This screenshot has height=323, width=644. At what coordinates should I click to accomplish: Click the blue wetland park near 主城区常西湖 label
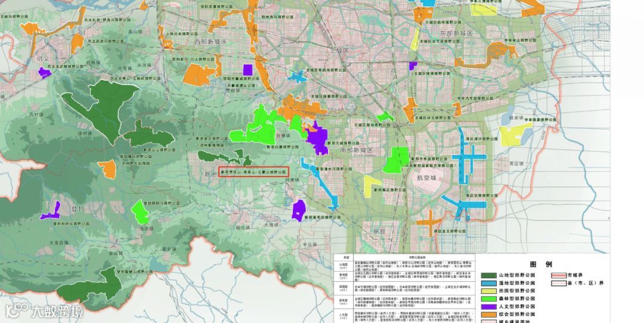coord(298,76)
